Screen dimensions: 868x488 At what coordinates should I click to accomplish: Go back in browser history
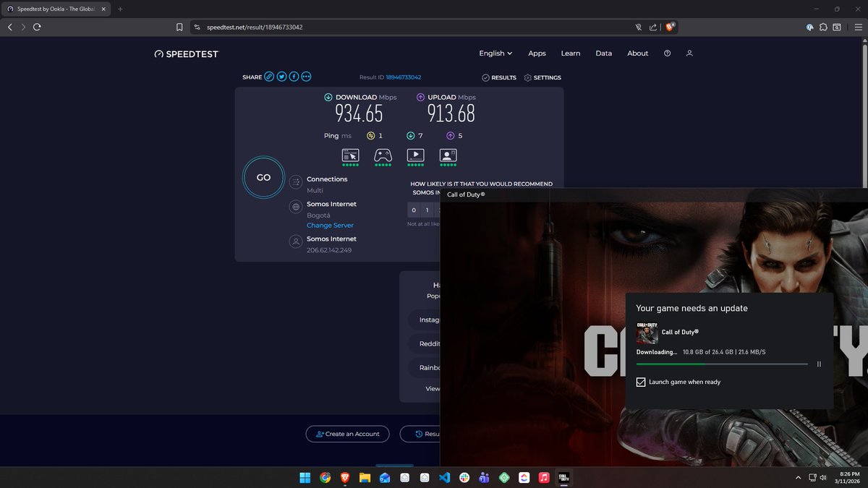pos(9,27)
